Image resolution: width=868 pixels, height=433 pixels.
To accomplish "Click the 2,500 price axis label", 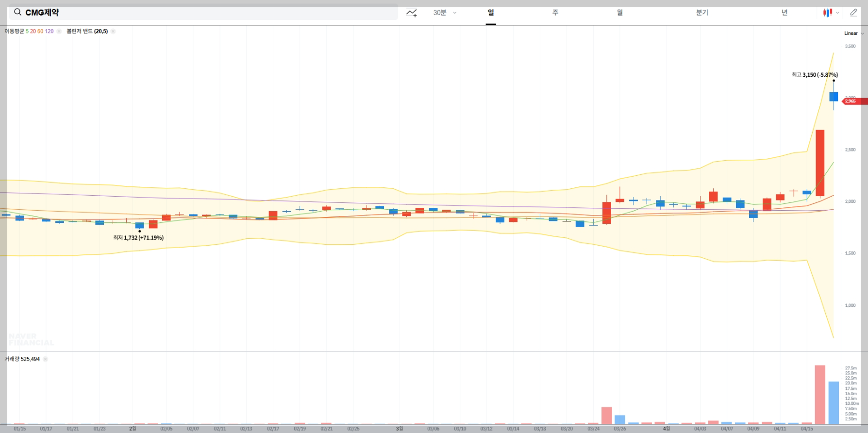I will click(851, 150).
